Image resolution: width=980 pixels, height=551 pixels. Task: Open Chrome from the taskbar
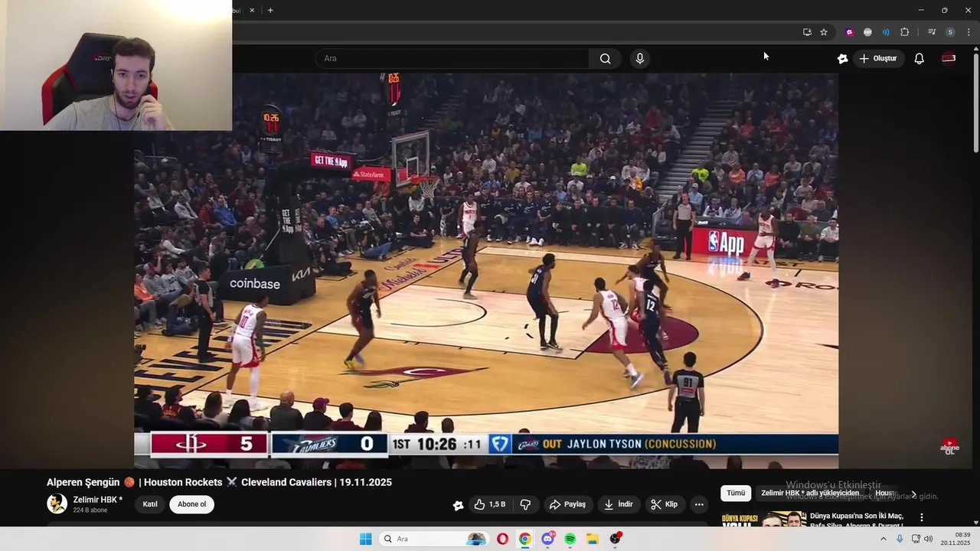524,539
